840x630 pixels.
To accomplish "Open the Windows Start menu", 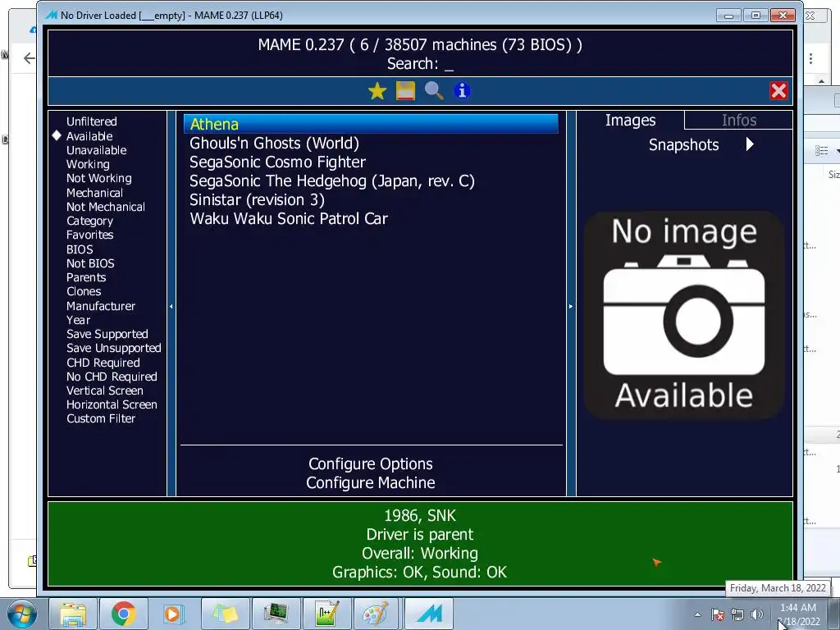I will [x=22, y=614].
